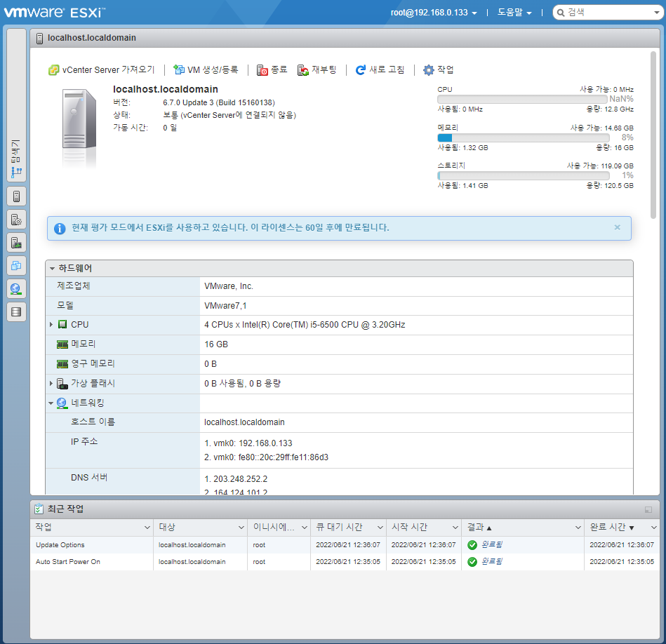Open the Storage icon in the left navigator
This screenshot has height=644, width=666.
click(x=17, y=312)
